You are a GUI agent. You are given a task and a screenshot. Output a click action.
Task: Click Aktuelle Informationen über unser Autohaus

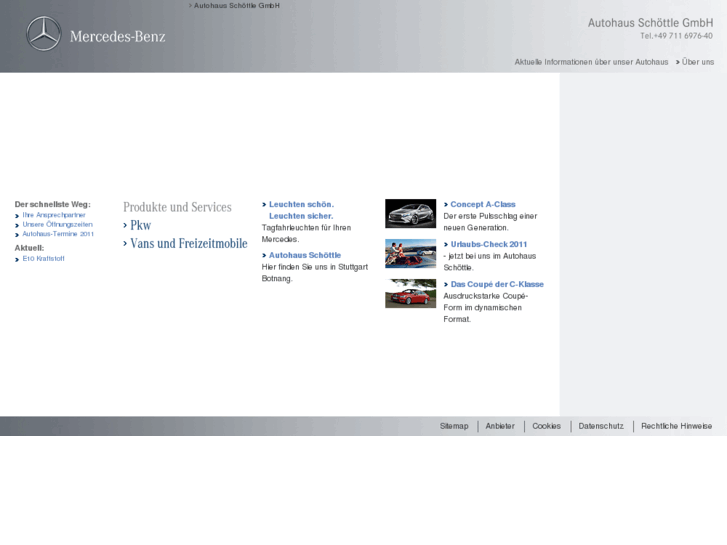591,62
